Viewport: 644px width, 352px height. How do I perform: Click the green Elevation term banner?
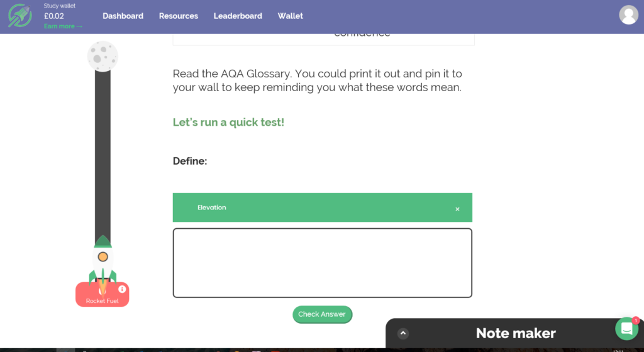[x=323, y=207]
